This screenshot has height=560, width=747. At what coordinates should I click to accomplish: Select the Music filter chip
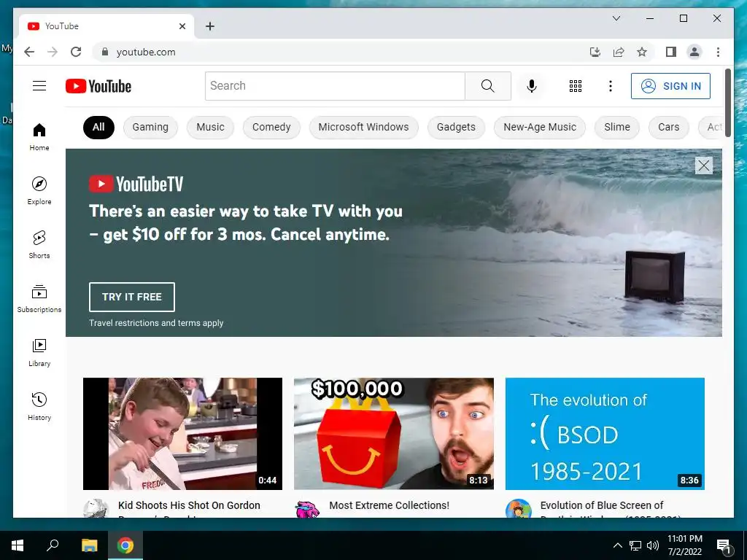point(210,127)
